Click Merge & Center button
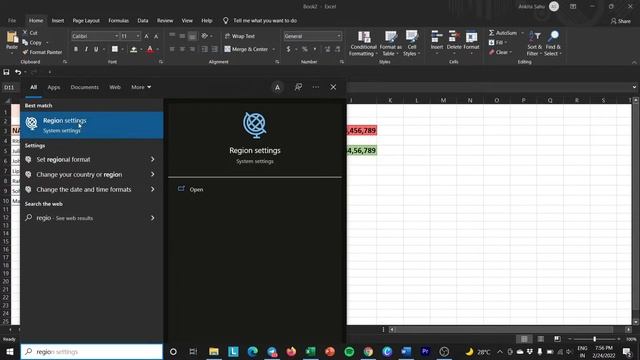The image size is (640, 360). [246, 49]
